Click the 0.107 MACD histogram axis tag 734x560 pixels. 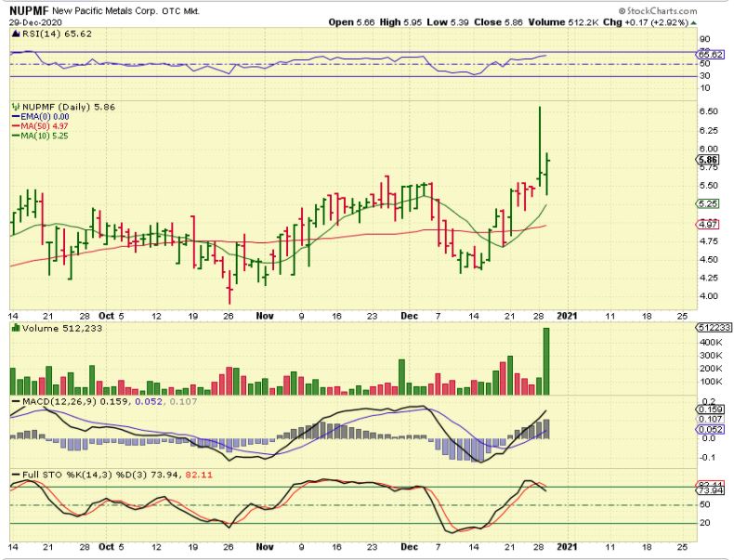[711, 420]
